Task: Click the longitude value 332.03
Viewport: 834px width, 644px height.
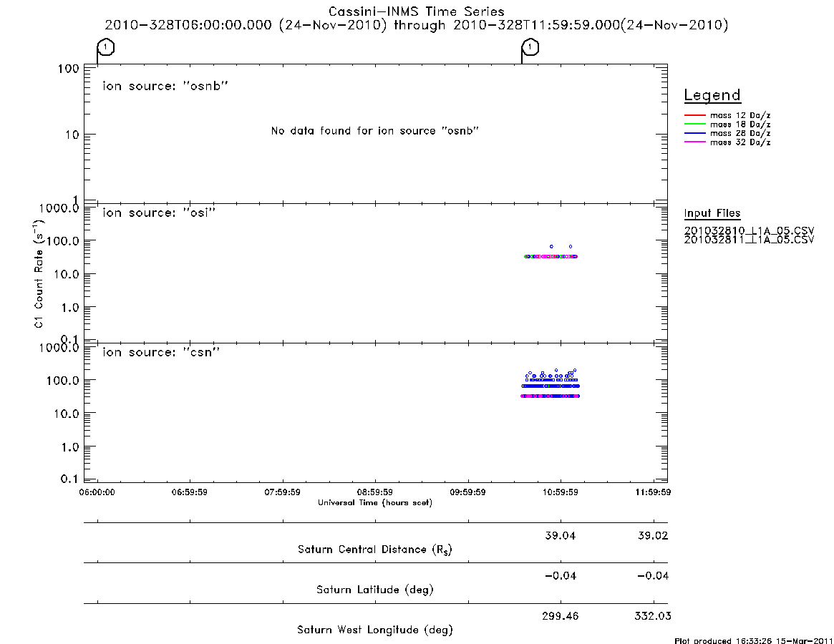Action: coord(653,616)
